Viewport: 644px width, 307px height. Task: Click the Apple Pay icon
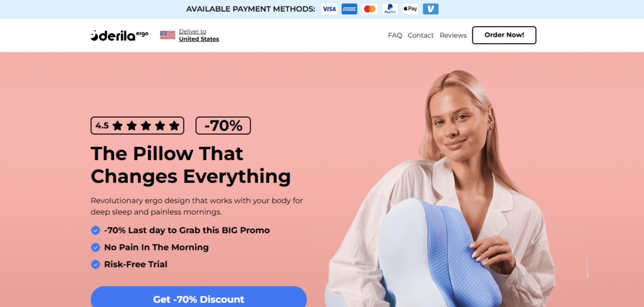coord(410,9)
